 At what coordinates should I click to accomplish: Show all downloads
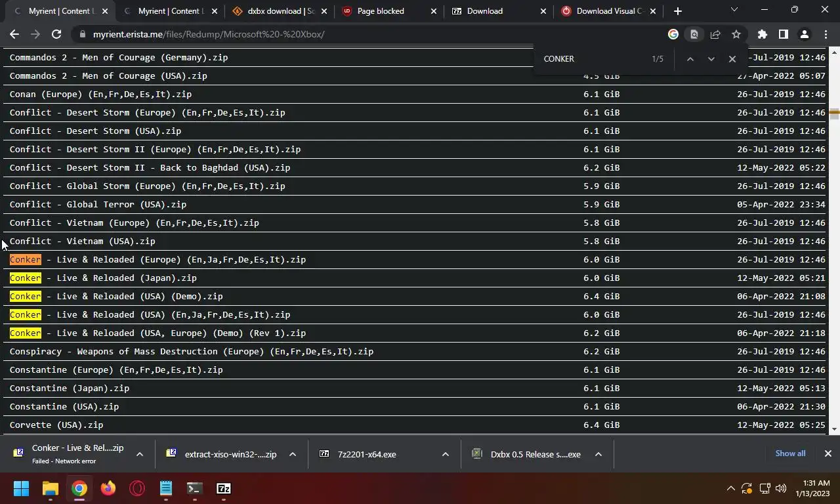click(790, 453)
